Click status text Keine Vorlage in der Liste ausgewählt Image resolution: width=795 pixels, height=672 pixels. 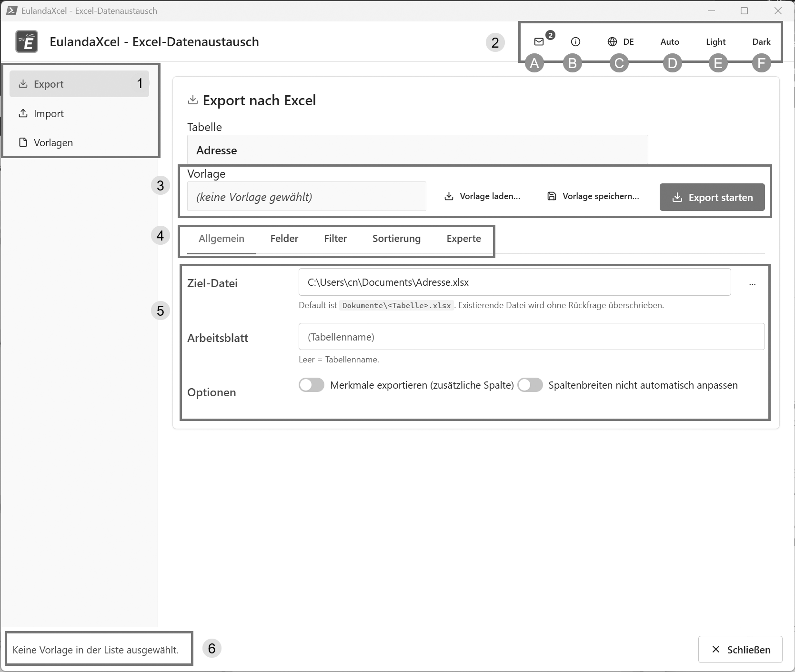[96, 650]
